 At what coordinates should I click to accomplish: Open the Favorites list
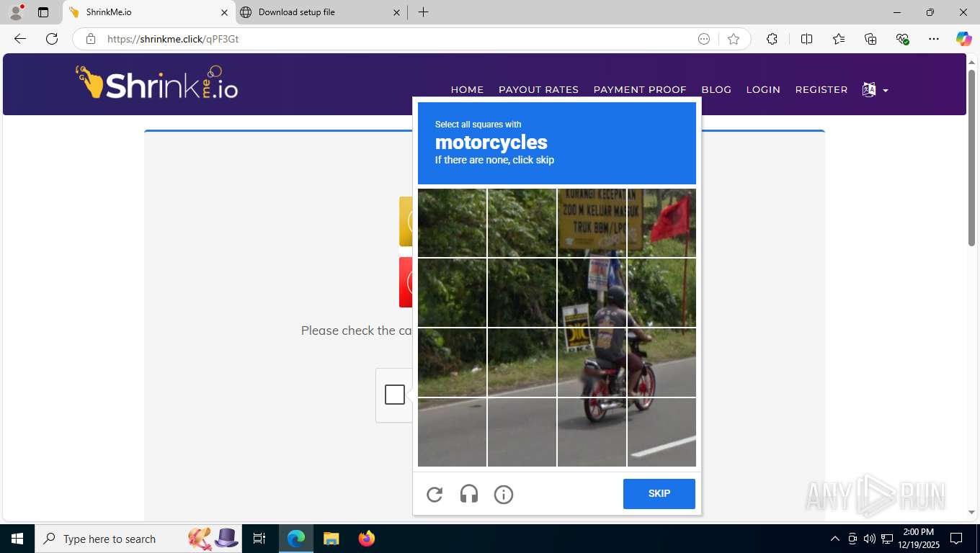click(839, 39)
